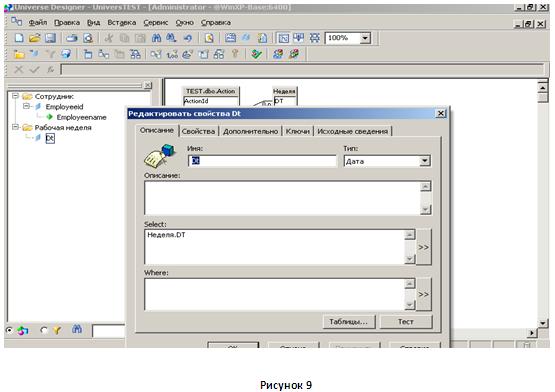
Task: Select the classes/conditions filter radio button
Action: pos(44,330)
